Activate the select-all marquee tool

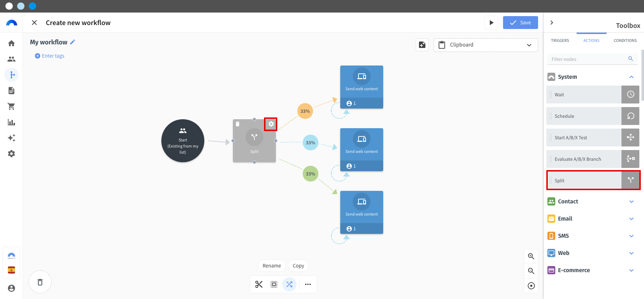coord(274,284)
